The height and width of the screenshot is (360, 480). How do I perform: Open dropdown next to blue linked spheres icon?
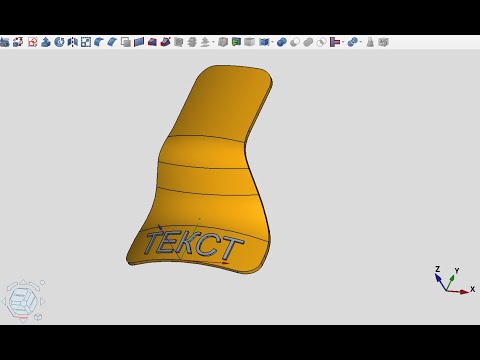[361, 42]
